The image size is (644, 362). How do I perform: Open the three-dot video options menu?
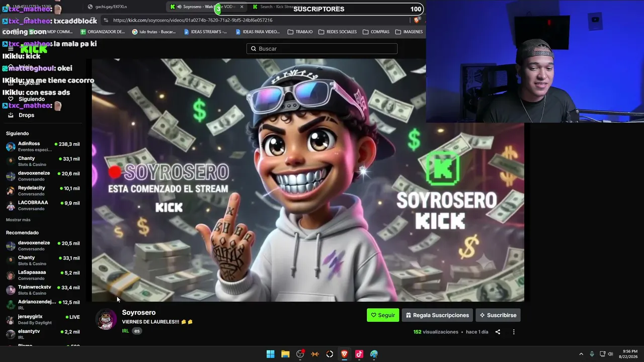click(514, 332)
